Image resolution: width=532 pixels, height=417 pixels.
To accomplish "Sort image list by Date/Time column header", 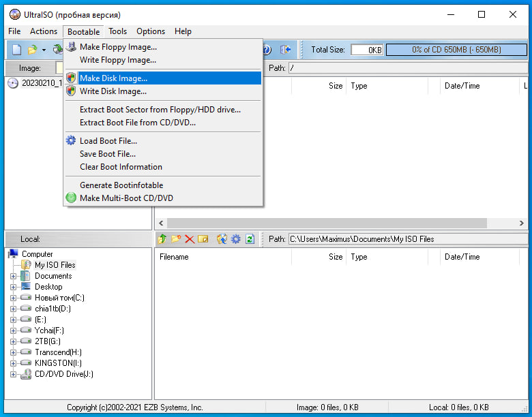I will [x=479, y=86].
